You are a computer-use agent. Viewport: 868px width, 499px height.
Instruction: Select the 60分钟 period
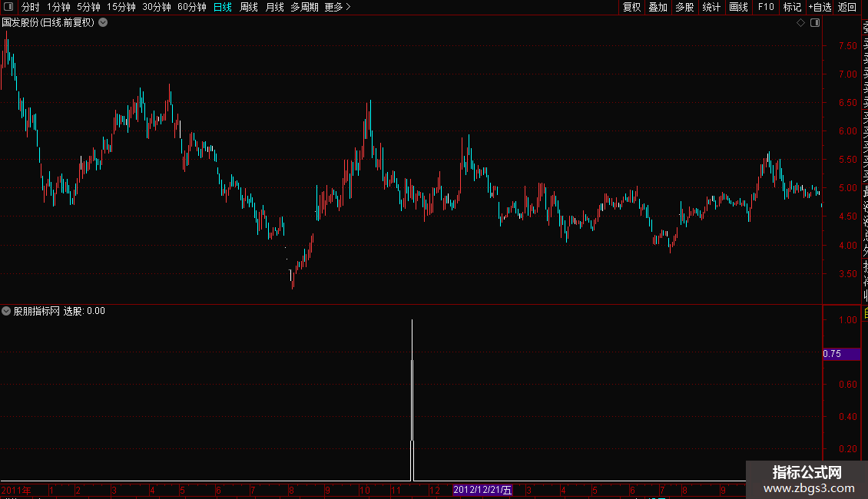coord(192,7)
